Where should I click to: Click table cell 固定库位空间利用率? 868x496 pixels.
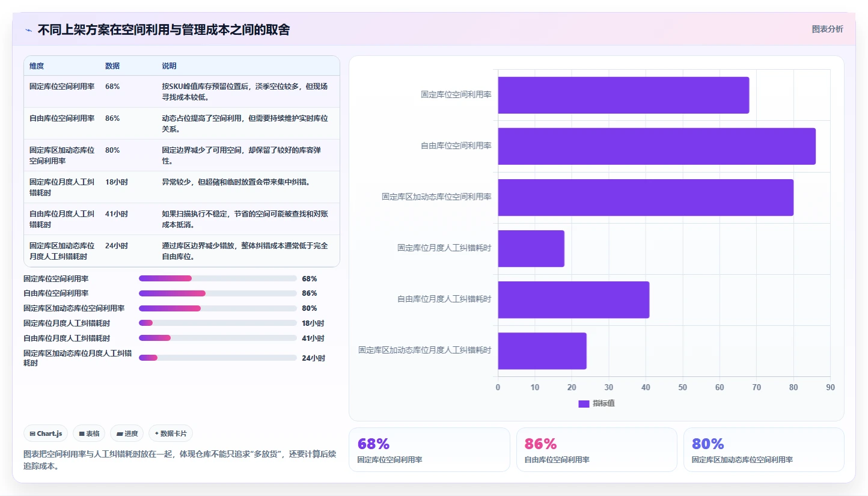point(62,87)
